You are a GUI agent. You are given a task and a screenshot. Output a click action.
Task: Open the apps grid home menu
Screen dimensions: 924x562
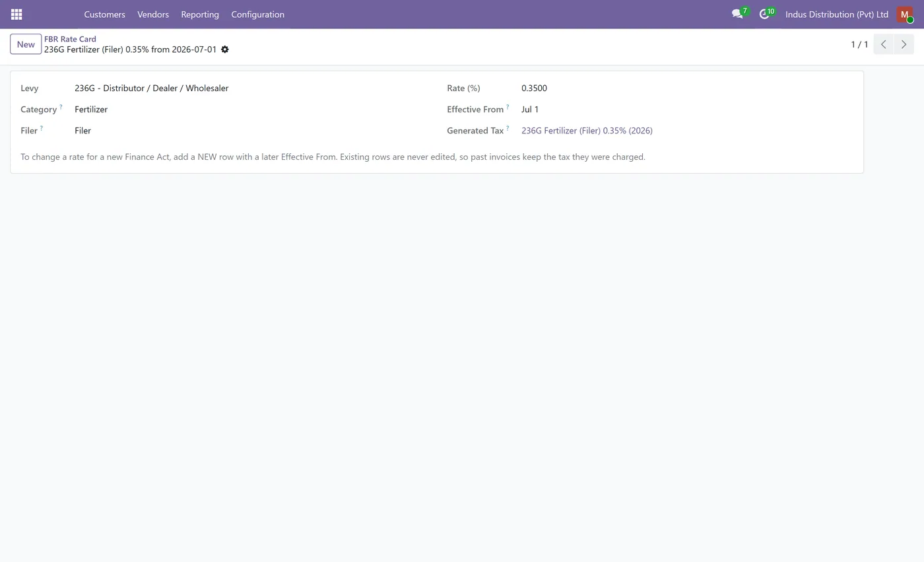pyautogui.click(x=16, y=14)
